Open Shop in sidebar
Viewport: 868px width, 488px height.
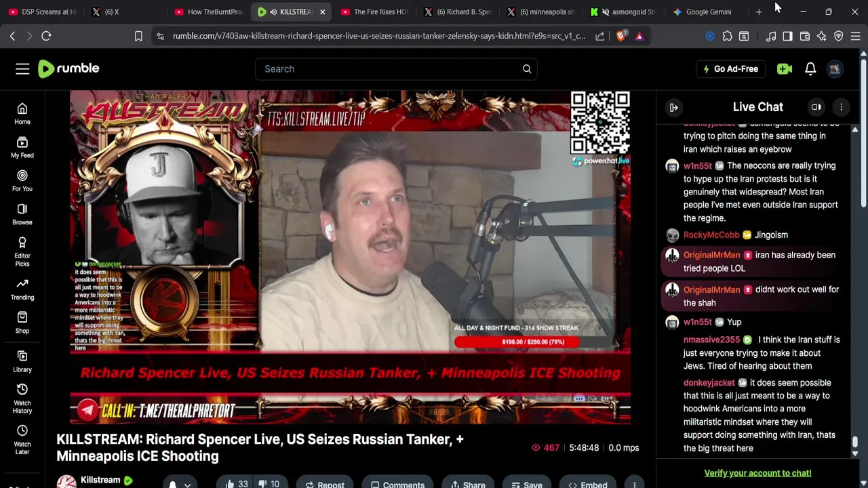click(x=22, y=323)
